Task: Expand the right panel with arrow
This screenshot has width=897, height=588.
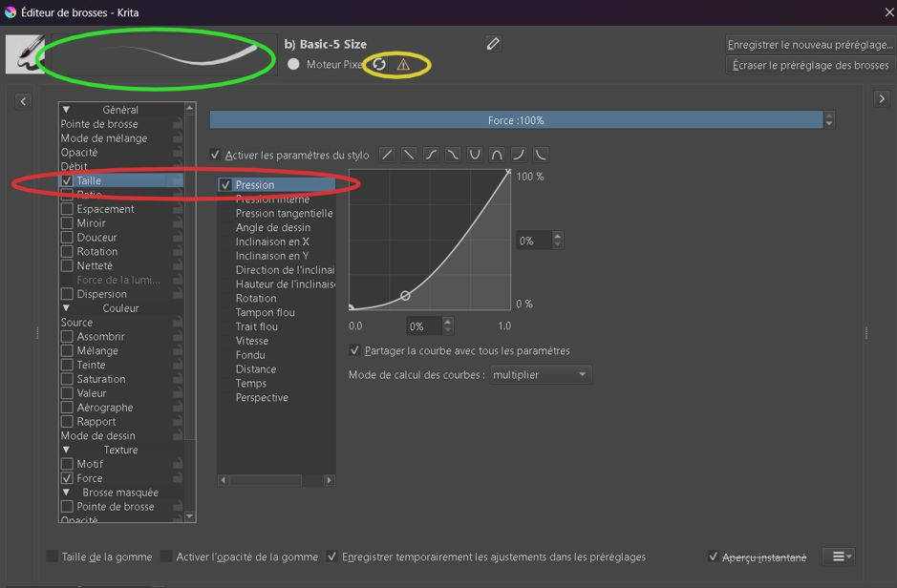Action: click(881, 99)
